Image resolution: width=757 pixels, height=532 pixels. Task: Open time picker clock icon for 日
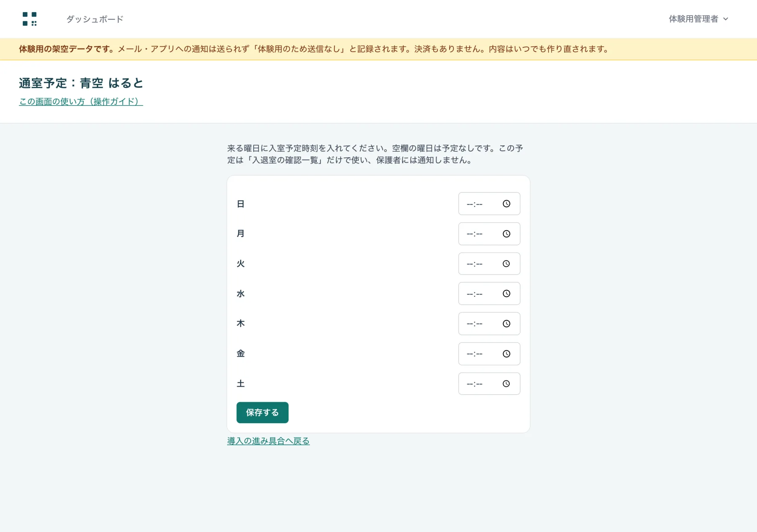[506, 204]
